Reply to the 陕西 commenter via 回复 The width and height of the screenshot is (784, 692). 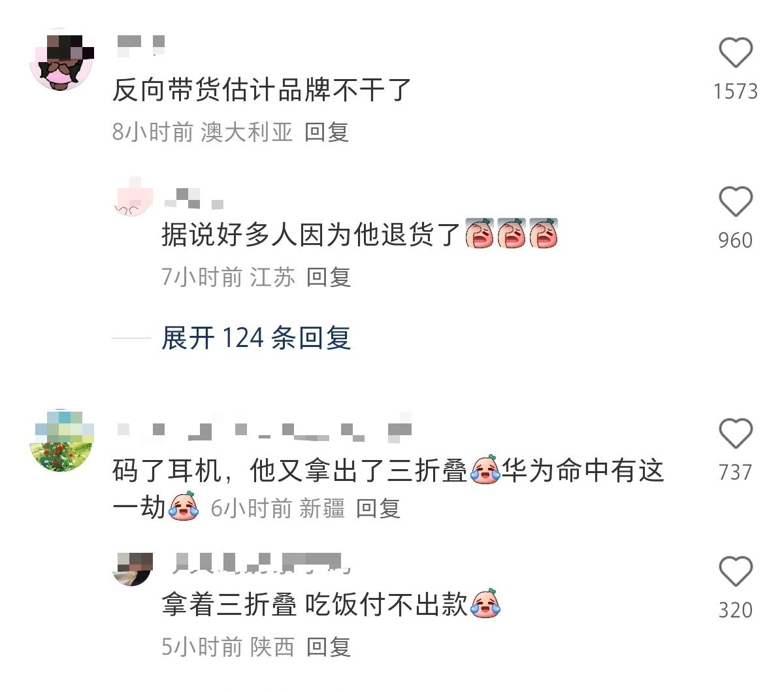(329, 647)
